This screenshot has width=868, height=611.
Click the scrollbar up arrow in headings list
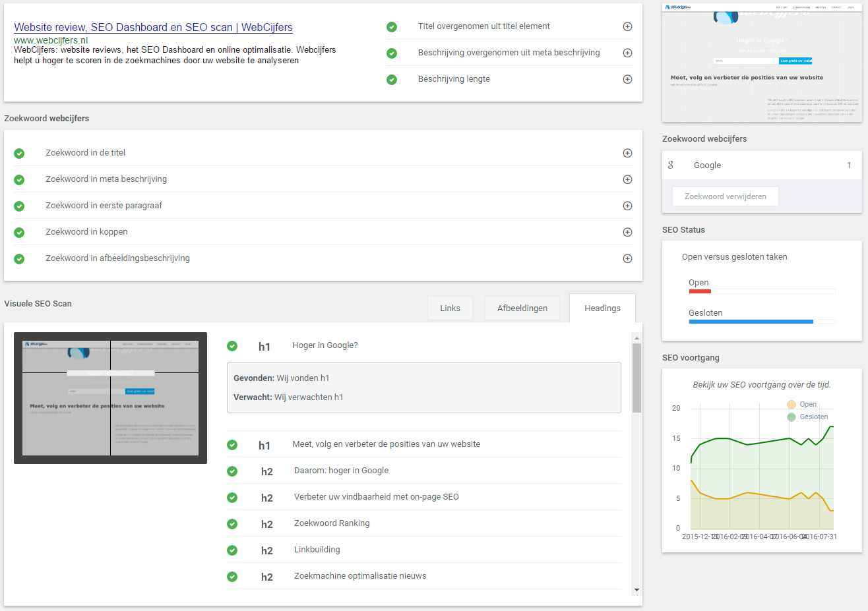(636, 338)
